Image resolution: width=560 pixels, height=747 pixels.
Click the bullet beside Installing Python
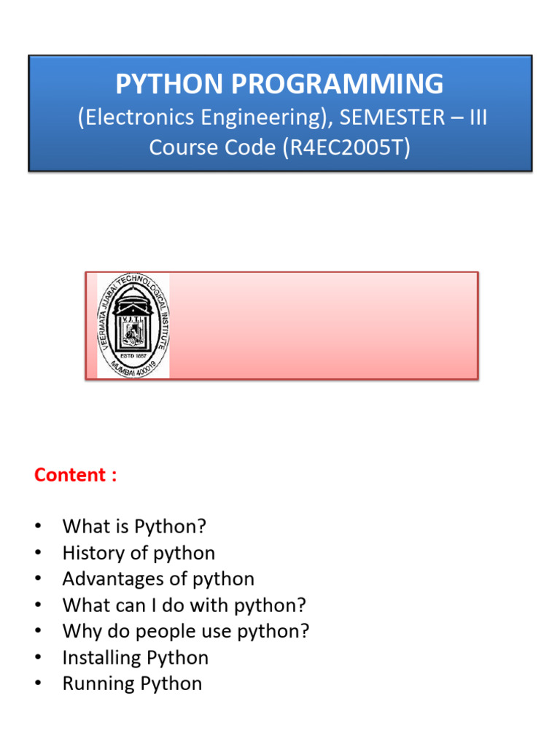coord(38,657)
